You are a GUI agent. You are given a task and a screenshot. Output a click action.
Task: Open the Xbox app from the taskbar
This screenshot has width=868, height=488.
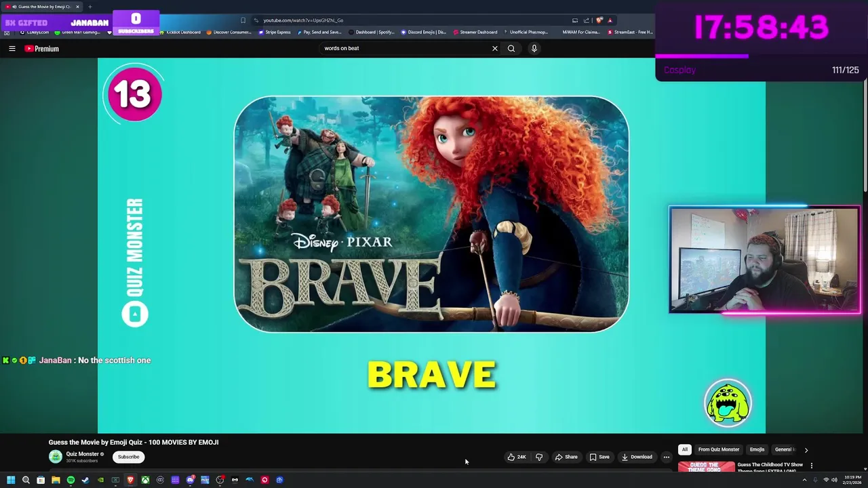pyautogui.click(x=145, y=480)
